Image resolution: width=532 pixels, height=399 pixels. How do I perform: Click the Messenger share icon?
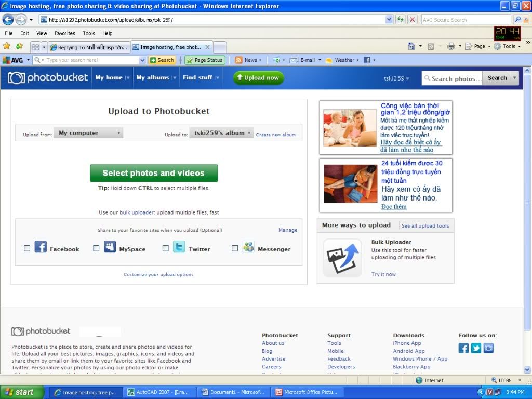click(248, 247)
